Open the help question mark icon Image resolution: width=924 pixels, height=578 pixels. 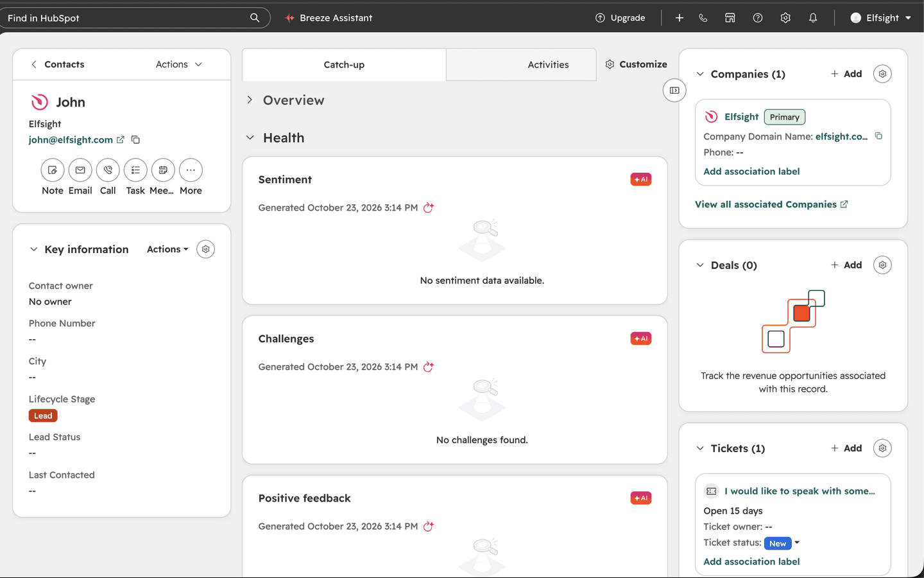point(758,18)
